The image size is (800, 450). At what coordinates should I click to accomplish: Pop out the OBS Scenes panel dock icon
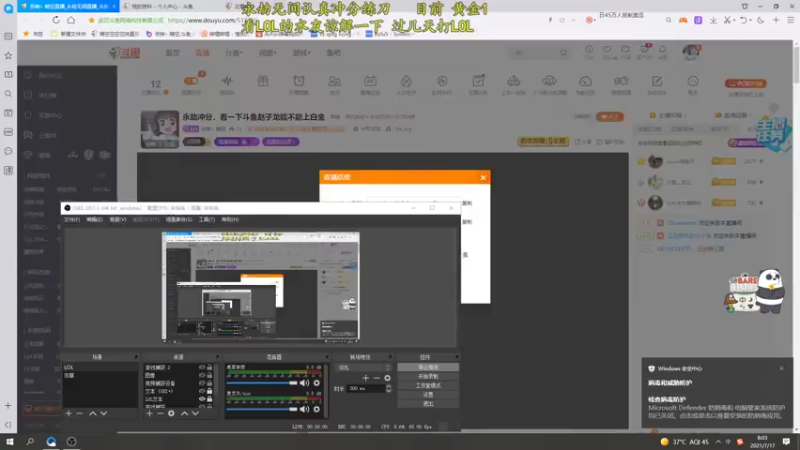click(136, 357)
